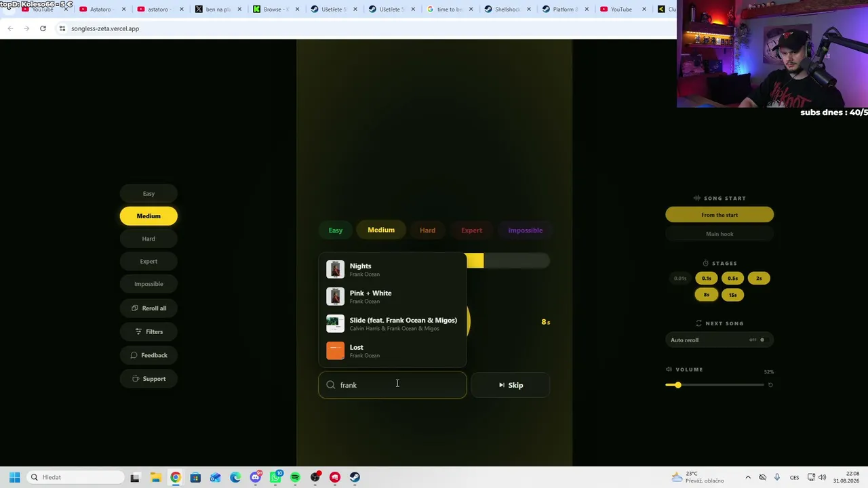Reset volume with the circular arrow icon
The image size is (868, 488).
click(x=770, y=385)
